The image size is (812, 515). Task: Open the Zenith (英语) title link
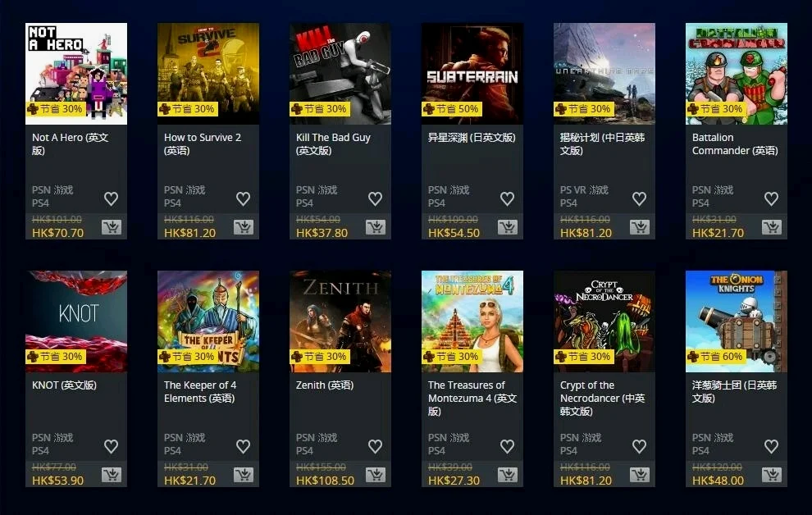[x=325, y=385]
